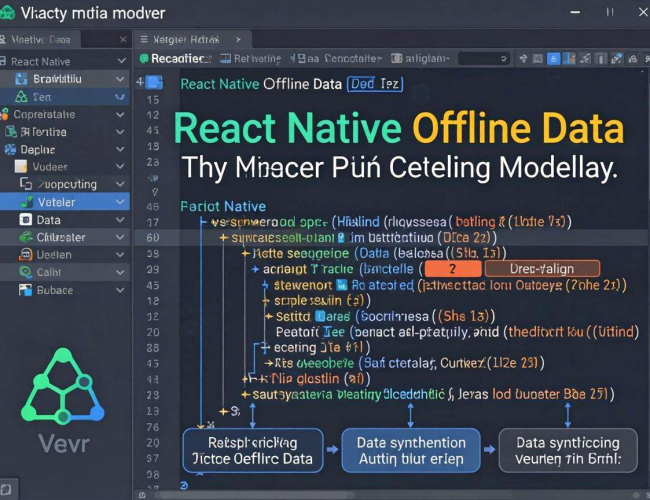Select the green Vateler item icon
The width and height of the screenshot is (650, 500).
pyautogui.click(x=24, y=202)
